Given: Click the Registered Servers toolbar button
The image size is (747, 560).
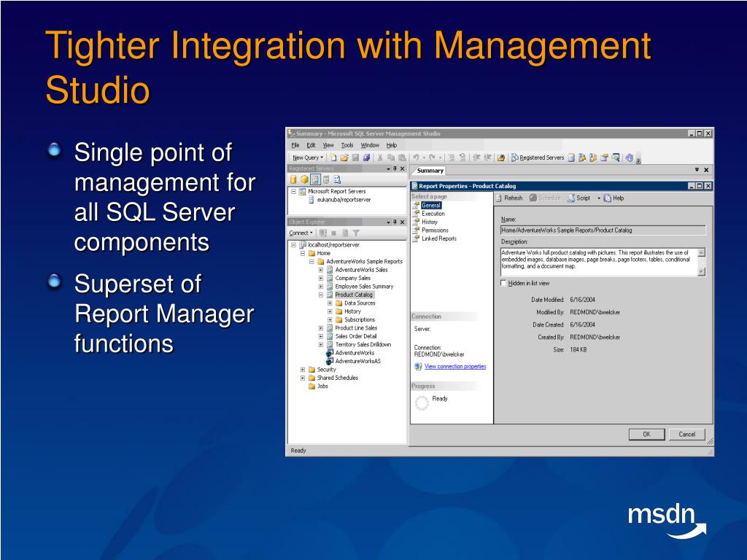Looking at the screenshot, I should (x=538, y=157).
